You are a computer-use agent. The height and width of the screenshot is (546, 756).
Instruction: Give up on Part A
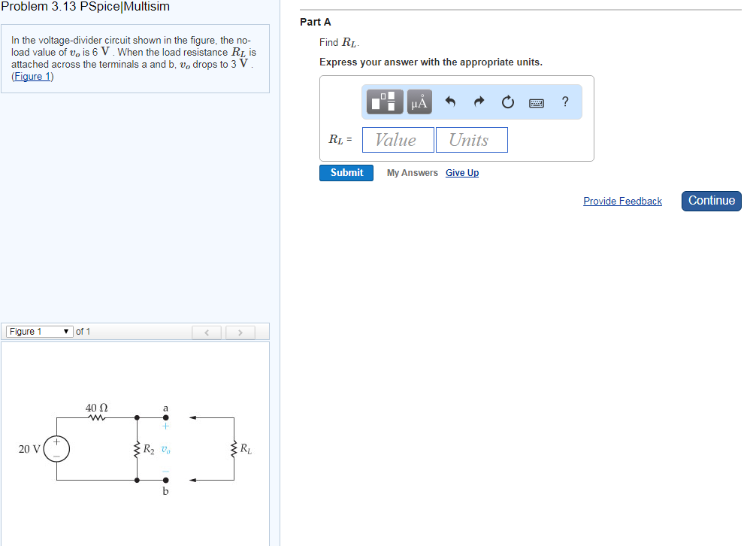coord(461,173)
